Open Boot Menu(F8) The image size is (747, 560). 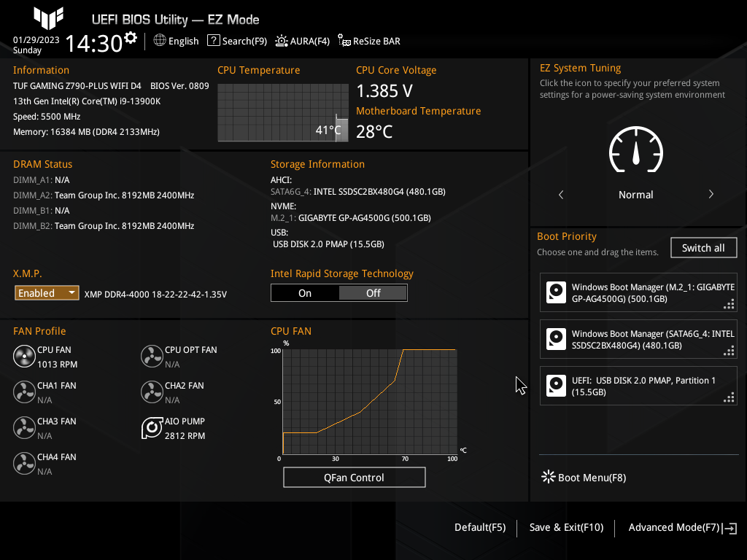(x=584, y=477)
